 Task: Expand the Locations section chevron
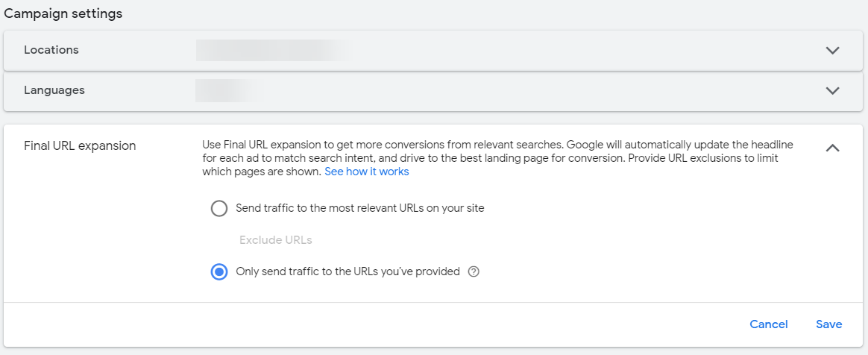(x=833, y=51)
